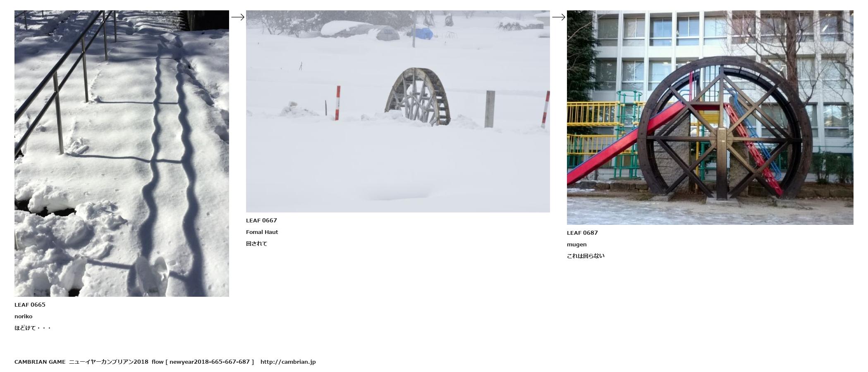Click the arrow between first and second photos
Image resolution: width=868 pixels, height=372 pixels.
[237, 17]
